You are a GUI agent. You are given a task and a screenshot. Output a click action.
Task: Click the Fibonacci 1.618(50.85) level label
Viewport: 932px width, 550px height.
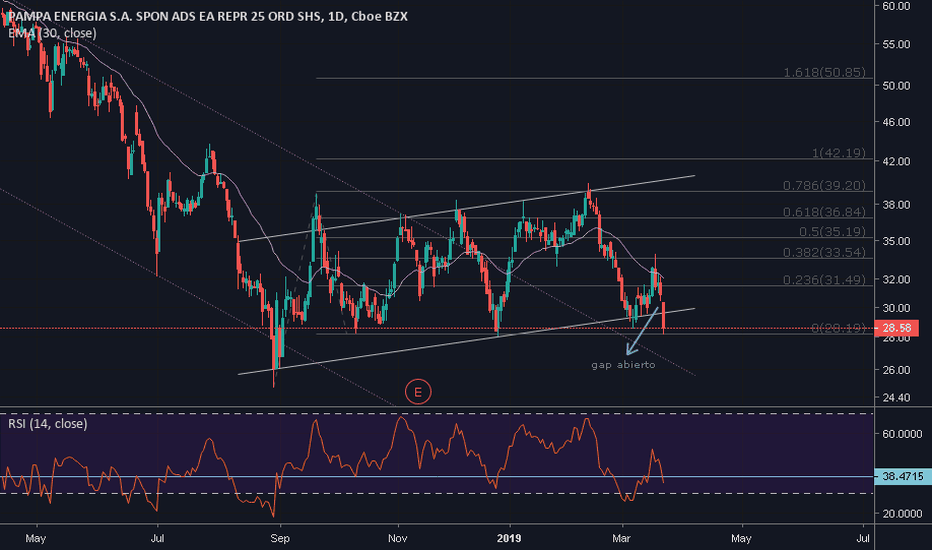(824, 73)
